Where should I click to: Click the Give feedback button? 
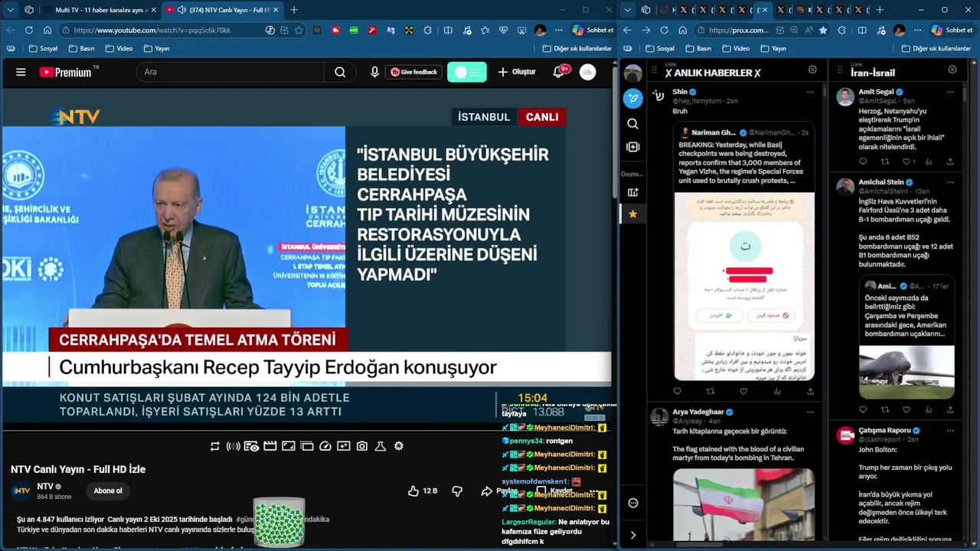coord(414,72)
